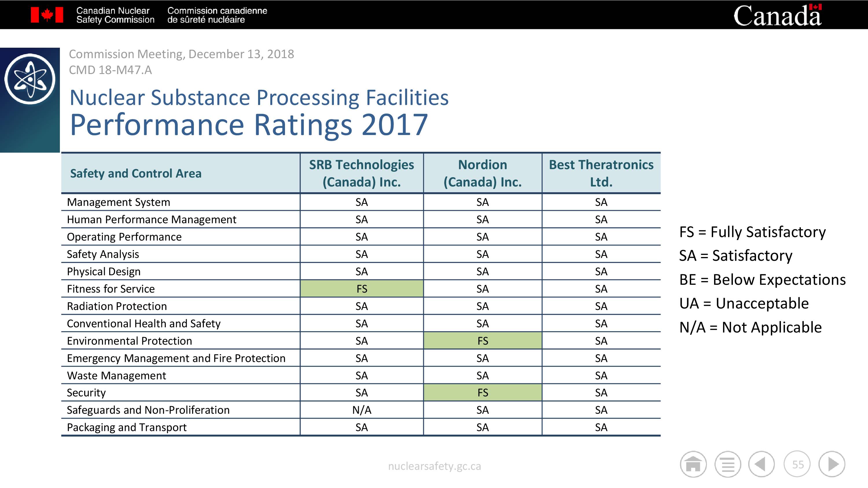Click the green FS cell in Security row
The width and height of the screenshot is (868, 488).
[483, 393]
